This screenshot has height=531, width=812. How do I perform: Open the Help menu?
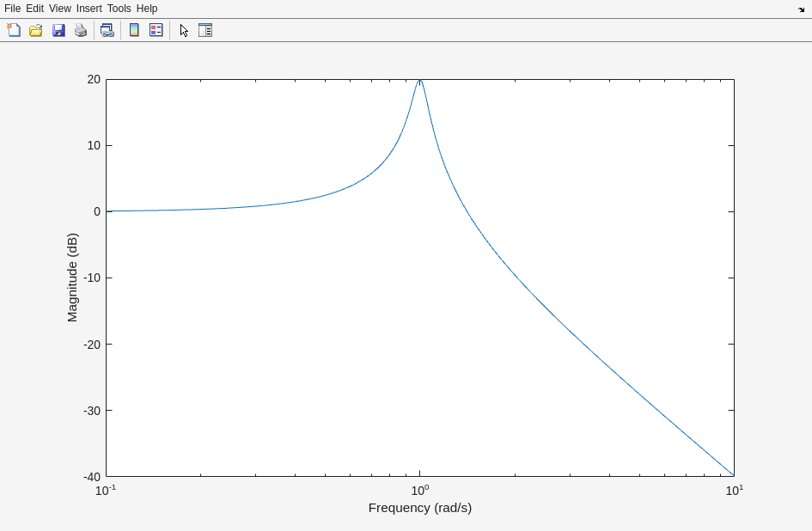147,9
